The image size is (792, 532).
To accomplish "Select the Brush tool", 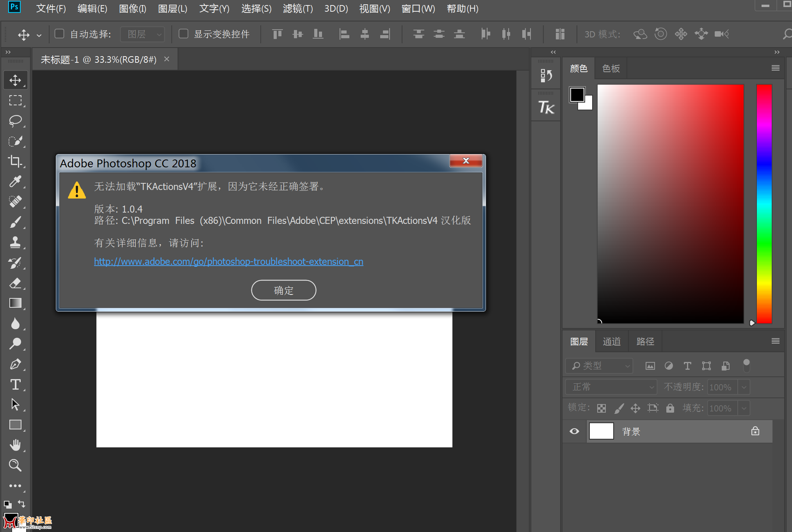I will 15,222.
